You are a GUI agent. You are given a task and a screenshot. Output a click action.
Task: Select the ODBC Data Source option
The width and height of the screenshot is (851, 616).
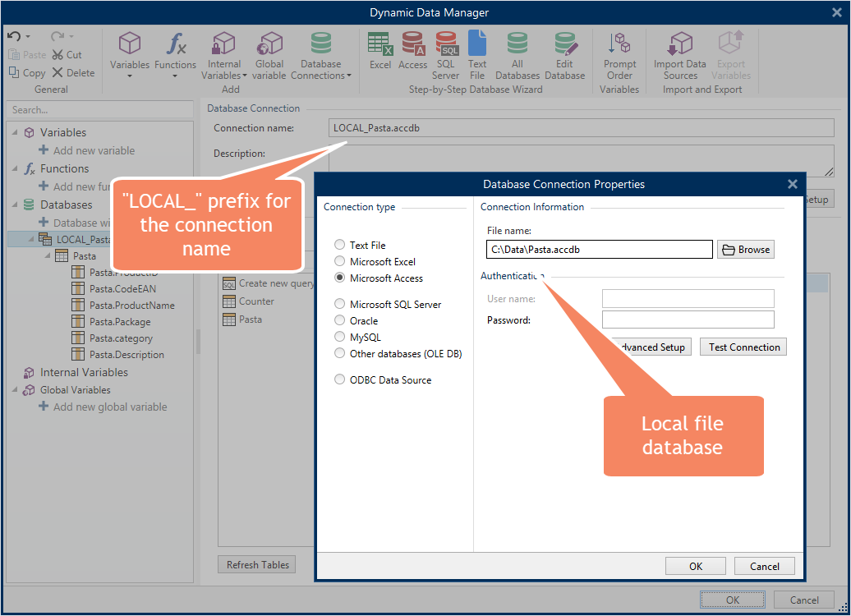click(383, 380)
